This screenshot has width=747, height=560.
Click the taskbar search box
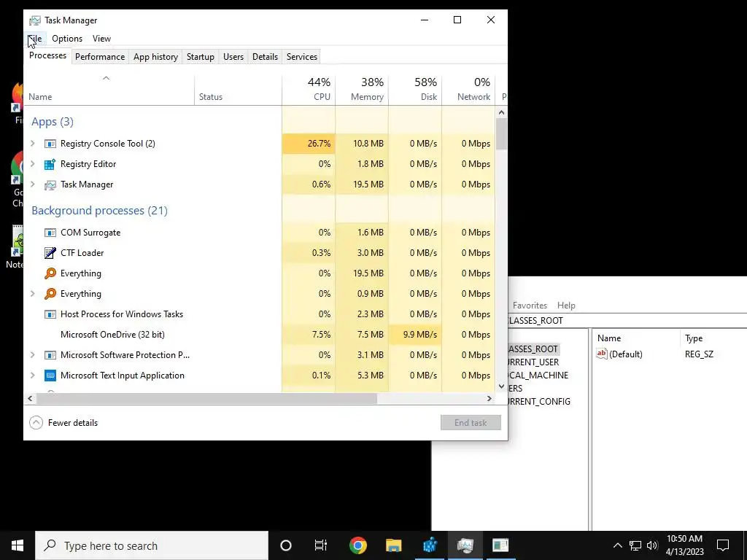pyautogui.click(x=152, y=545)
